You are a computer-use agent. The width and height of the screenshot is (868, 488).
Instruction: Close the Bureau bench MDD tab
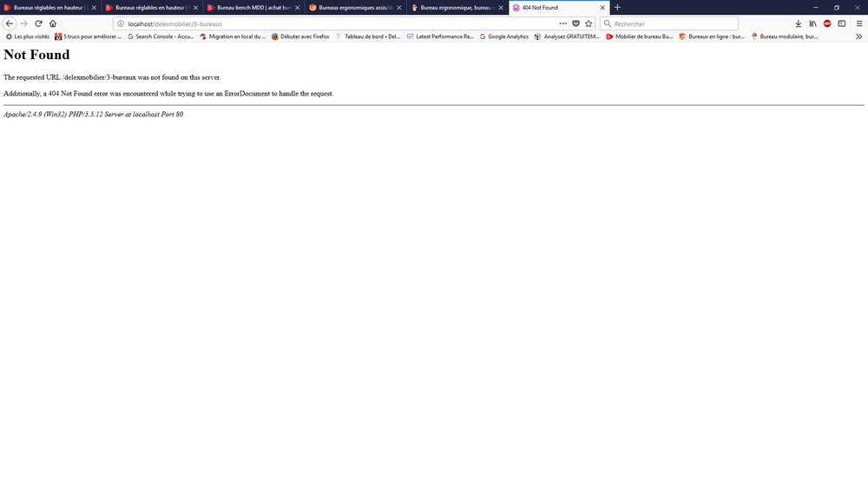coord(297,8)
